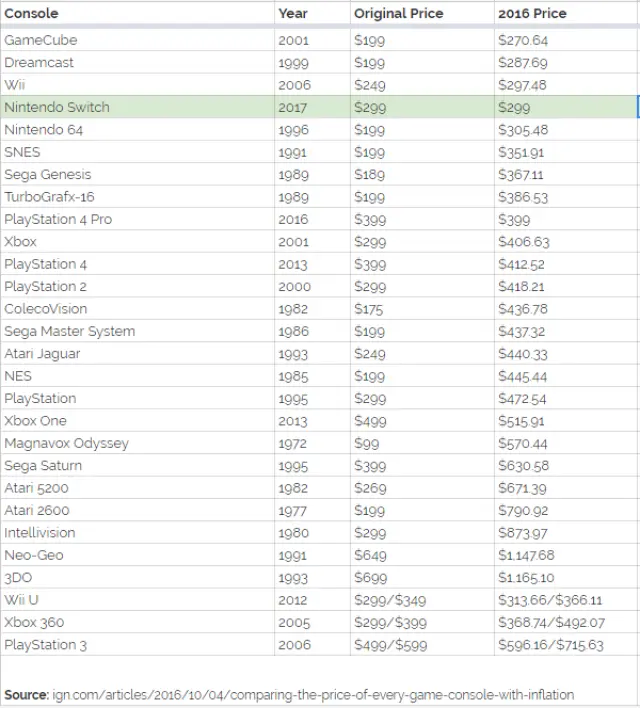The image size is (640, 708).
Task: Click the $269 Atari 5200 original price
Action: point(370,489)
